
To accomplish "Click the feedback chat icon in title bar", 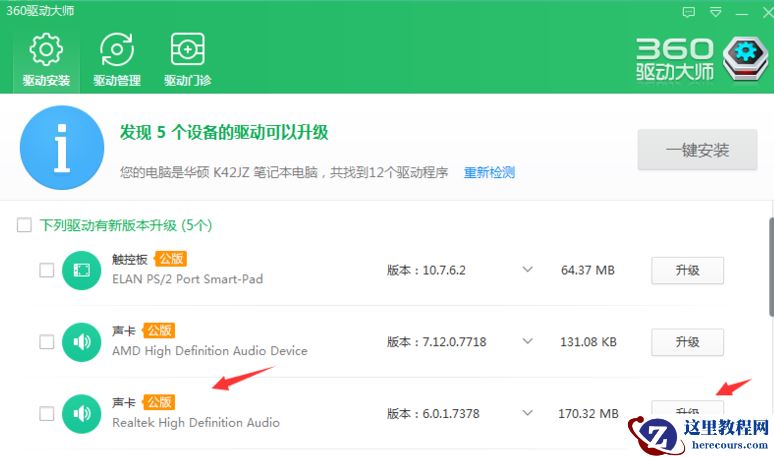I will (x=689, y=12).
